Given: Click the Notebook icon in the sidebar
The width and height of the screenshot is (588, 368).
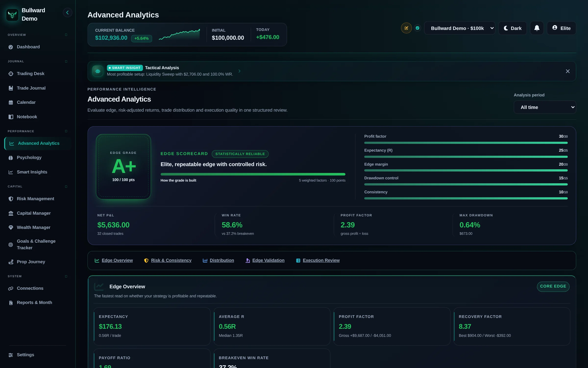Looking at the screenshot, I should pos(11,117).
